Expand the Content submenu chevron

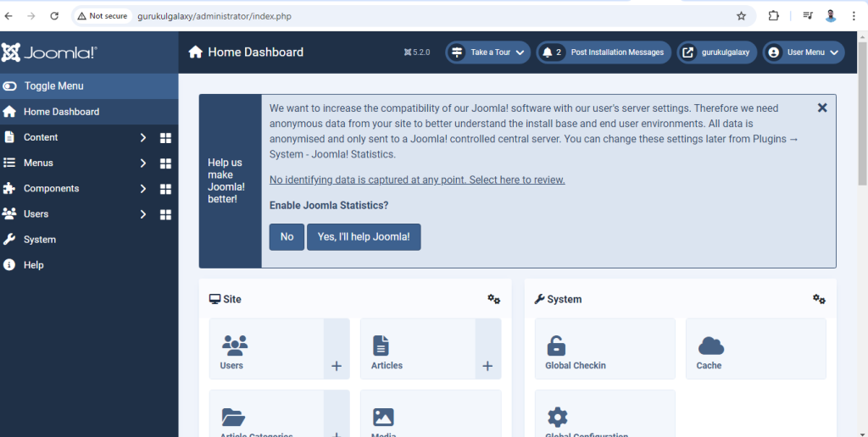coord(142,138)
